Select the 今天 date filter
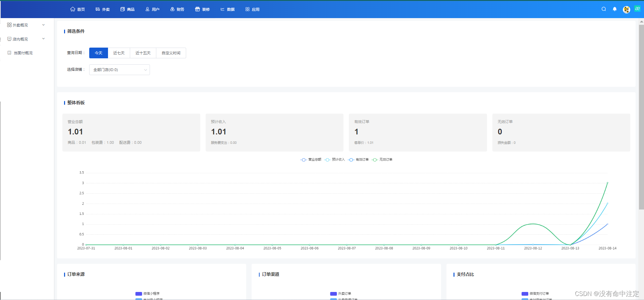This screenshot has width=644, height=300. 99,53
